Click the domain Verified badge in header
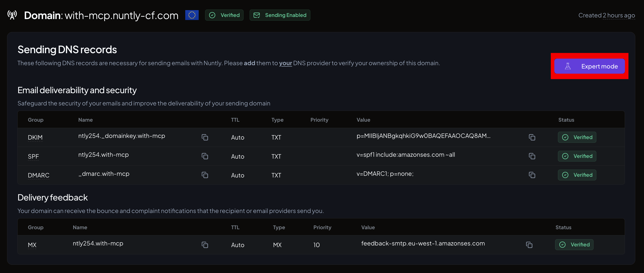The width and height of the screenshot is (644, 273). coord(224,15)
